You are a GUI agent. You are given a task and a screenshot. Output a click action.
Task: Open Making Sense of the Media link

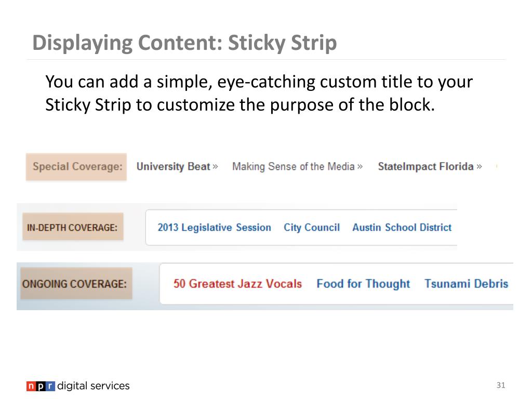tap(294, 167)
